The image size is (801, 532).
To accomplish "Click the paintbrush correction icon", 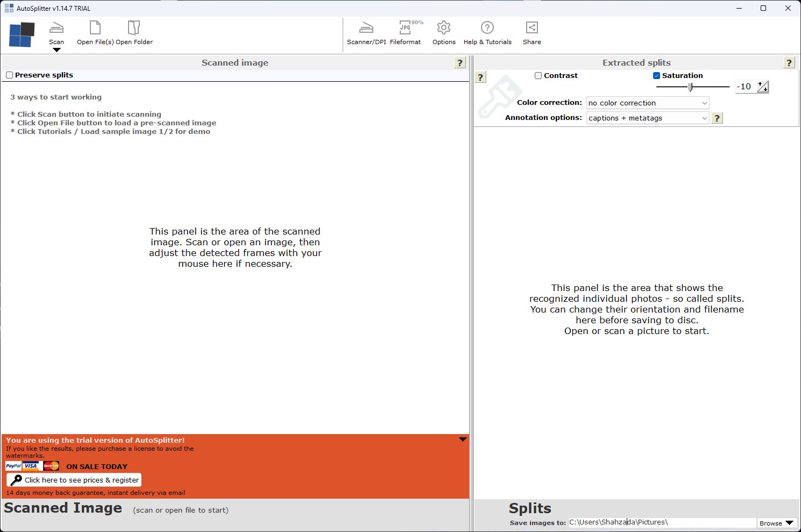I will 499,98.
